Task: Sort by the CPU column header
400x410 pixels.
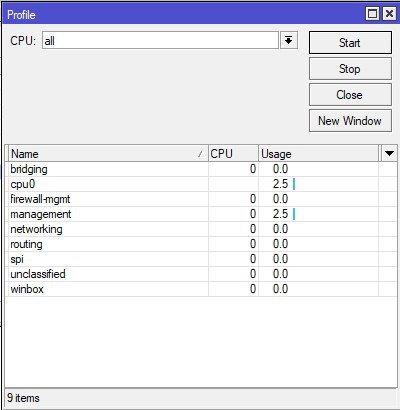Action: click(233, 154)
